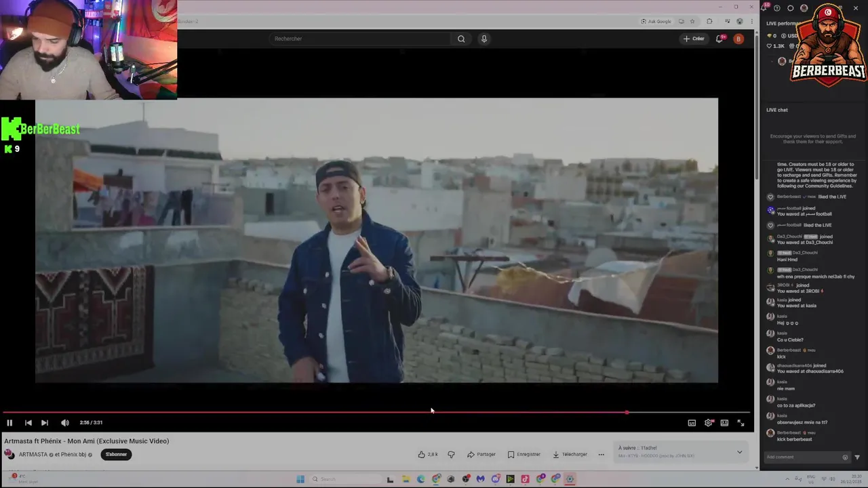Open TikTok LIVE settings gear
The height and width of the screenshot is (488, 868).
(x=791, y=8)
